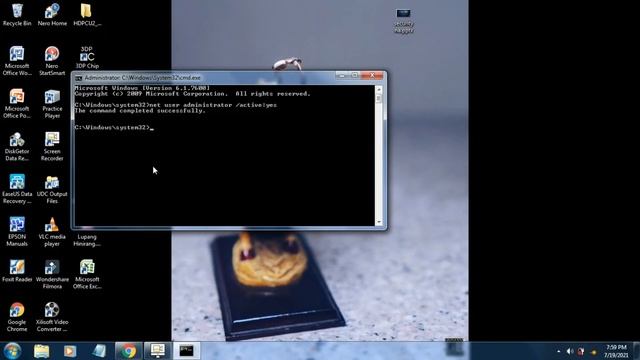This screenshot has width=640, height=360.
Task: Select the 3DP Chip desktop icon
Action: pyautogui.click(x=87, y=57)
